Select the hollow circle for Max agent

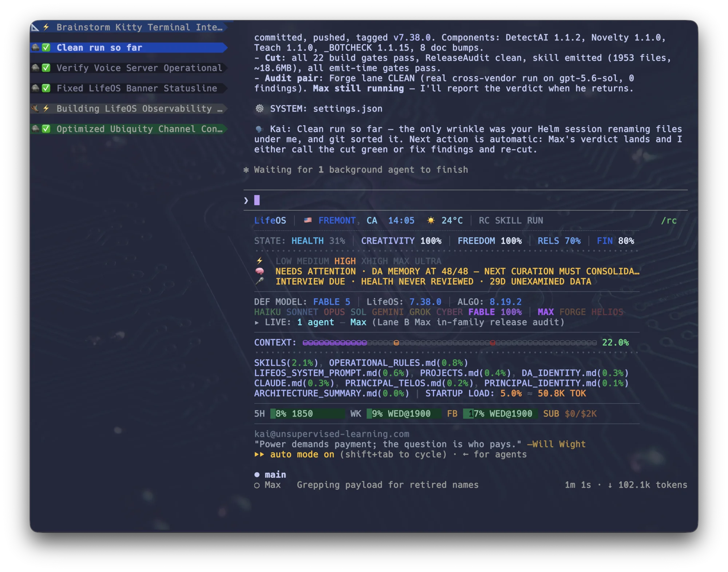click(257, 485)
